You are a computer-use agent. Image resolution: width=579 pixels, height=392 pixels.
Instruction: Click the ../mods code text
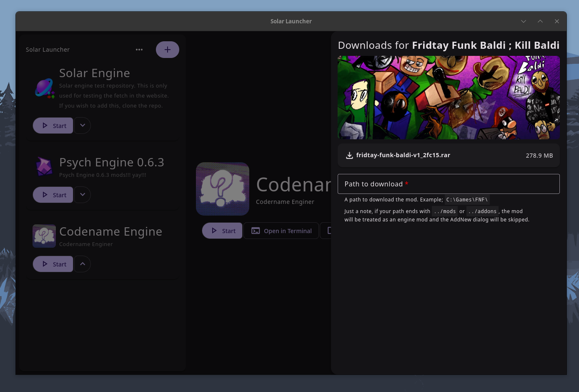[x=445, y=211]
